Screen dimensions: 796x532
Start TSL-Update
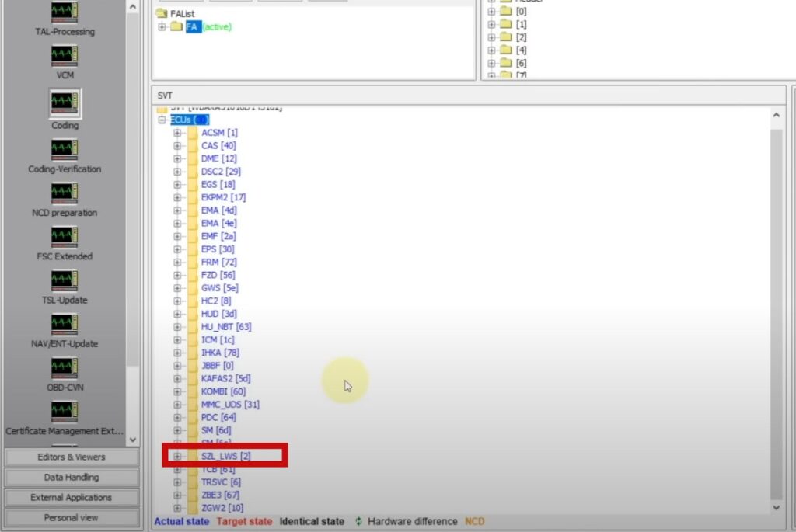pyautogui.click(x=65, y=281)
